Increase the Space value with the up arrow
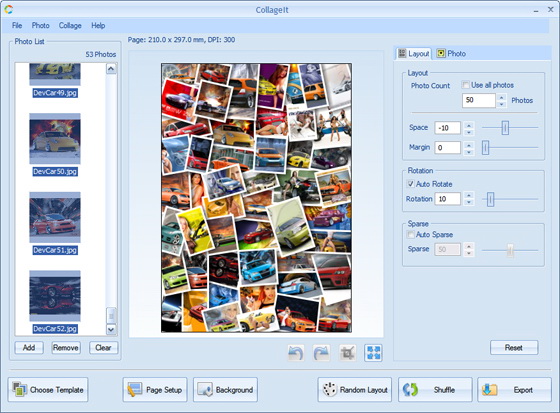 469,125
